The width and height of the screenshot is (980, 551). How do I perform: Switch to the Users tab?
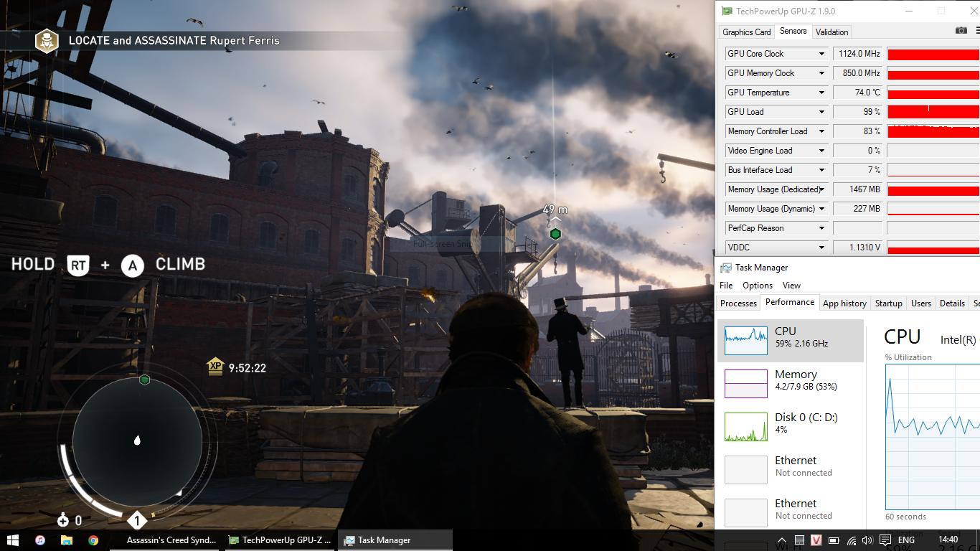921,303
